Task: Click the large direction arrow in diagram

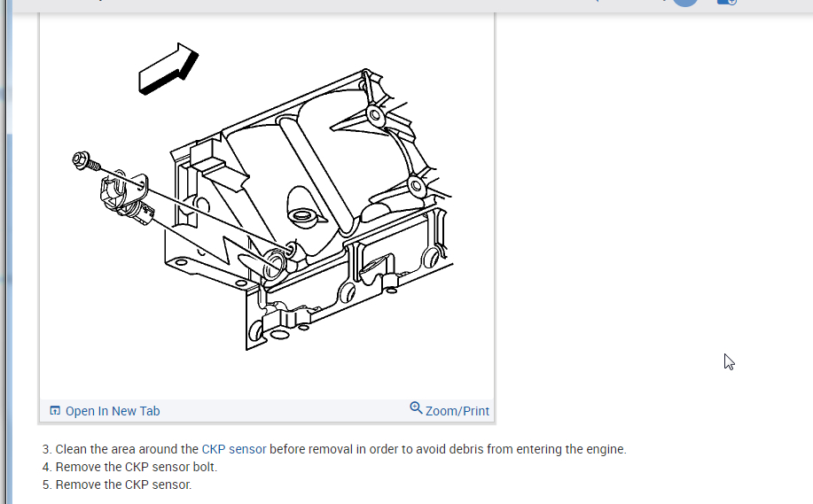Action: coord(168,69)
